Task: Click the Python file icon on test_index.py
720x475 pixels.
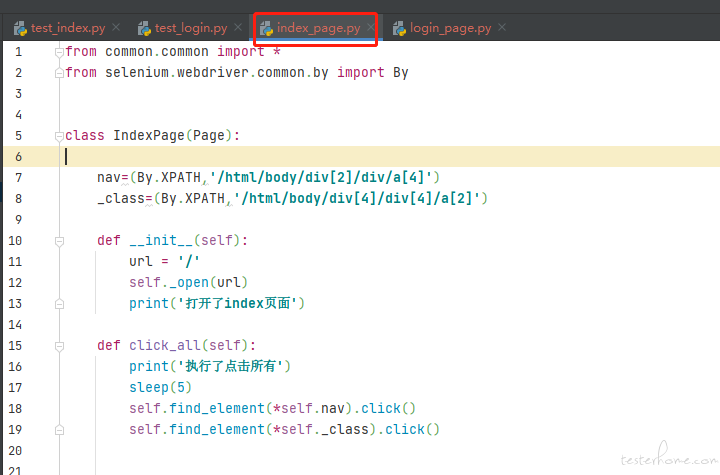Action: 20,28
